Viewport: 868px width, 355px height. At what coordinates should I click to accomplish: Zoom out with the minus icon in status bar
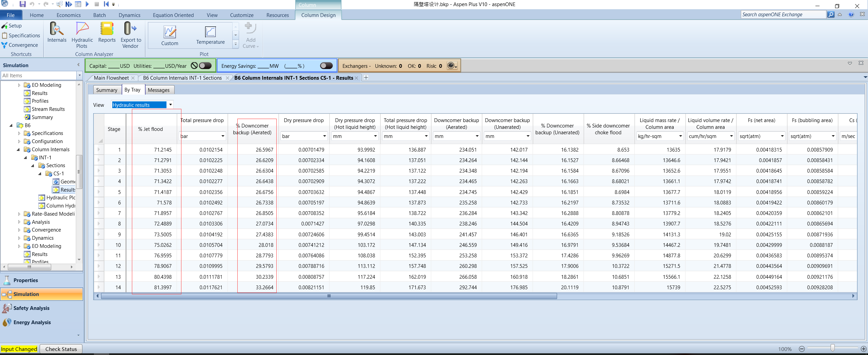(x=802, y=349)
